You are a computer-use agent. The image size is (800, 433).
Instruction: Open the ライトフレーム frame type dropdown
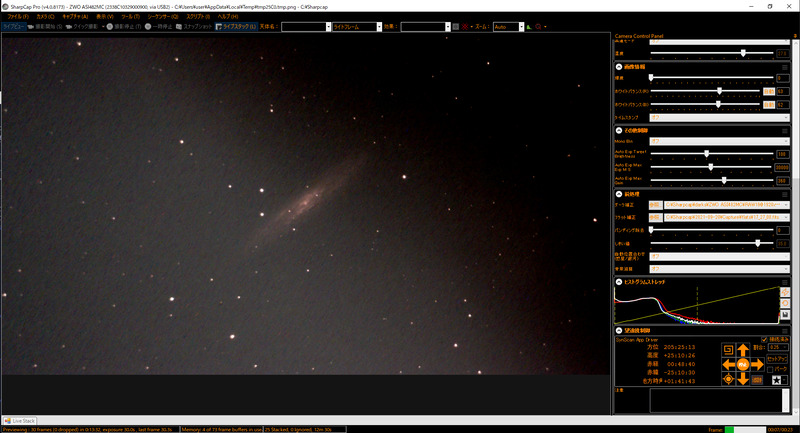357,27
